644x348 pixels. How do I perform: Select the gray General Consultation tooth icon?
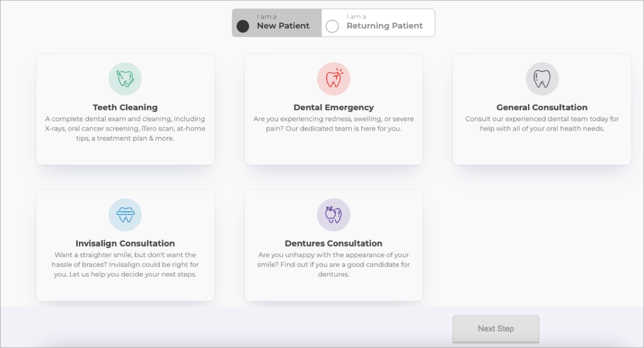click(541, 78)
